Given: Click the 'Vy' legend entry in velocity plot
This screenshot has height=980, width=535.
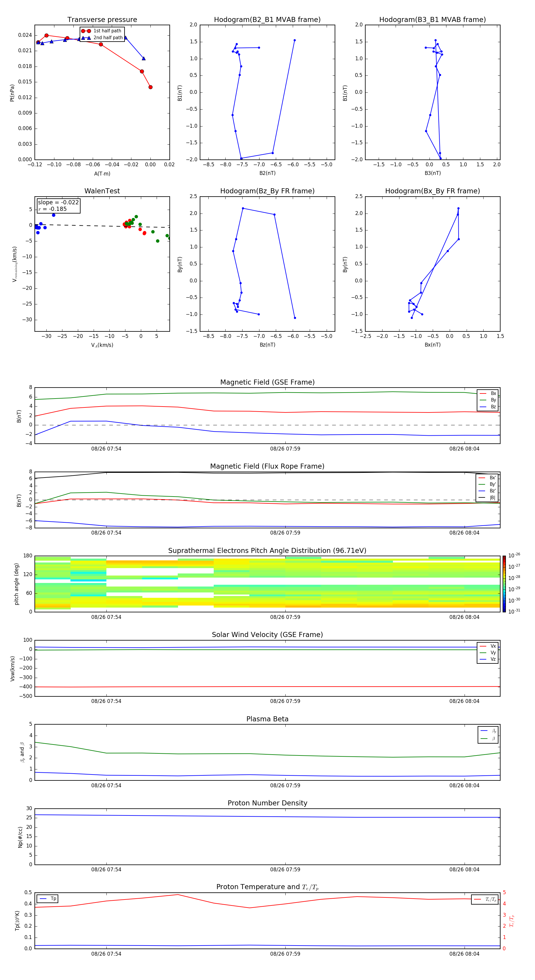Looking at the screenshot, I should coord(488,653).
